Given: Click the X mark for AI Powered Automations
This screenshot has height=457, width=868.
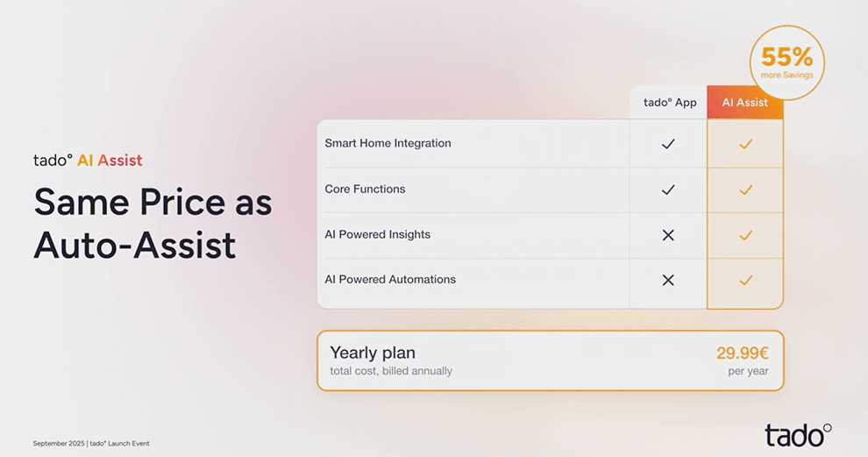Looking at the screenshot, I should pyautogui.click(x=668, y=281).
